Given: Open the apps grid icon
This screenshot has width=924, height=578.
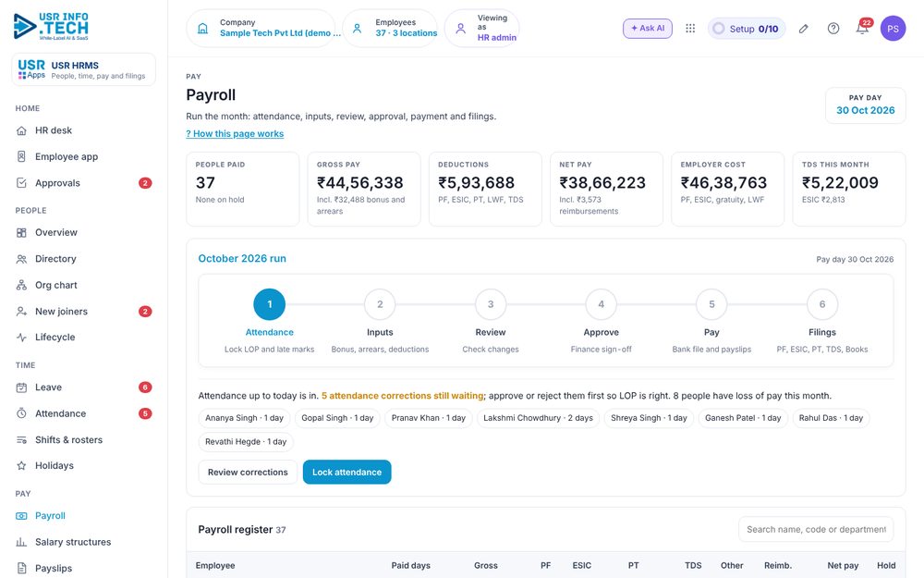Looking at the screenshot, I should (690, 29).
